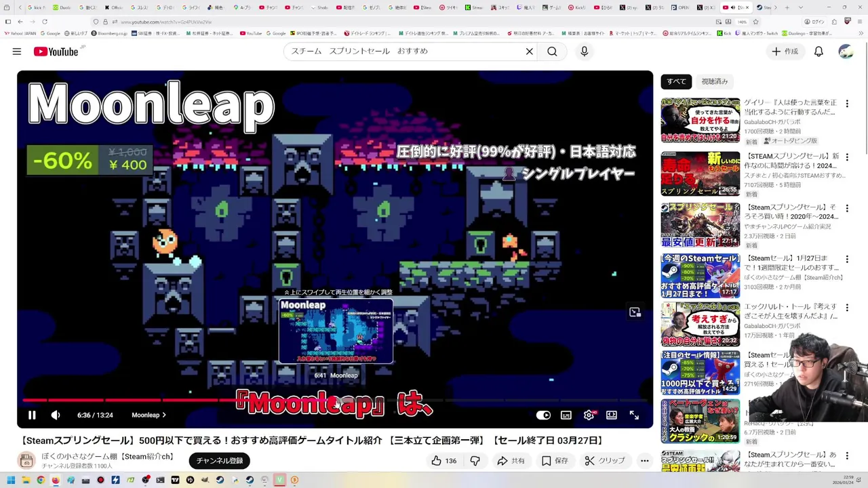Open the Moonleap chapter list
The width and height of the screenshot is (868, 488).
coord(149,415)
